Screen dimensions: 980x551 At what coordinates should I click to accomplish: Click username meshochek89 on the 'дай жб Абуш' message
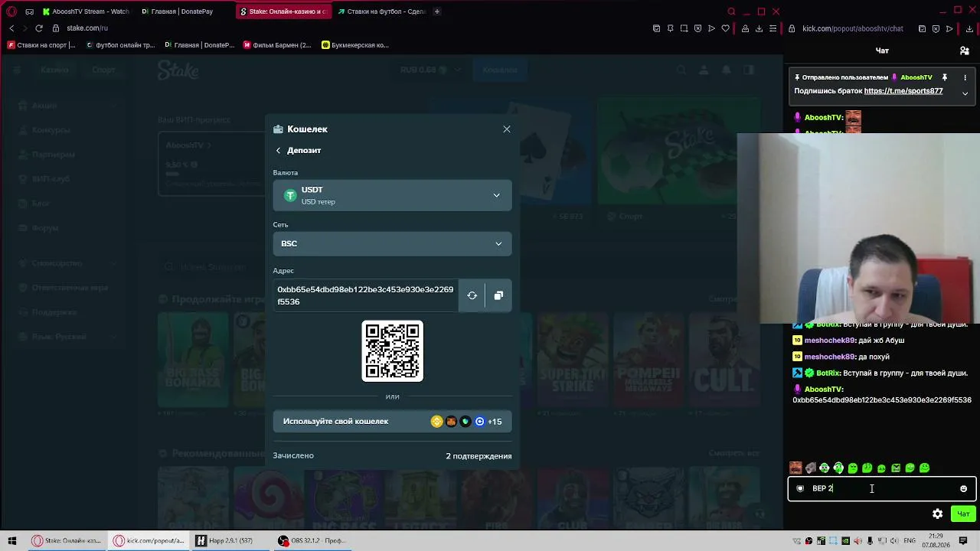coord(829,341)
